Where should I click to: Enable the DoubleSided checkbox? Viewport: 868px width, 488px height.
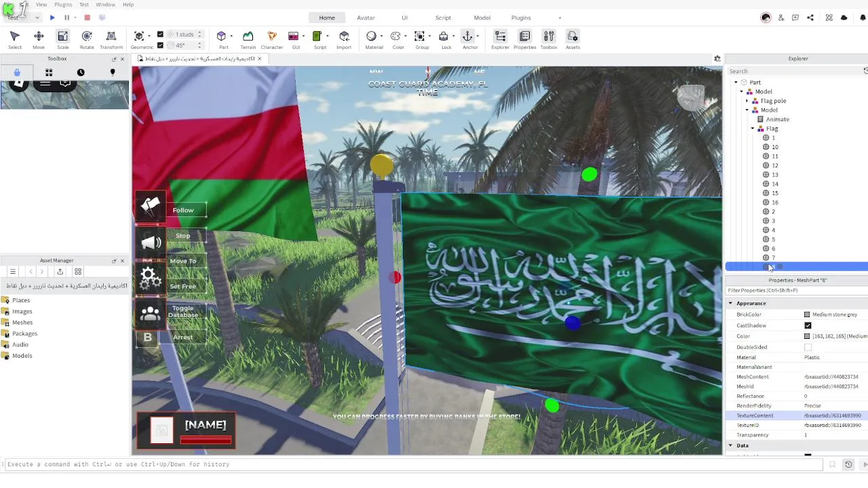[x=808, y=347]
